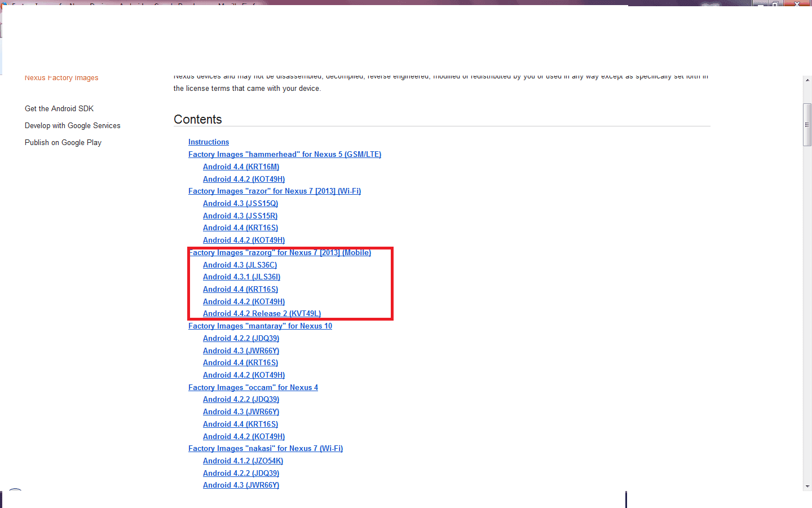Click the Contents heading text
Screen dimensions: 812x508
(198, 119)
